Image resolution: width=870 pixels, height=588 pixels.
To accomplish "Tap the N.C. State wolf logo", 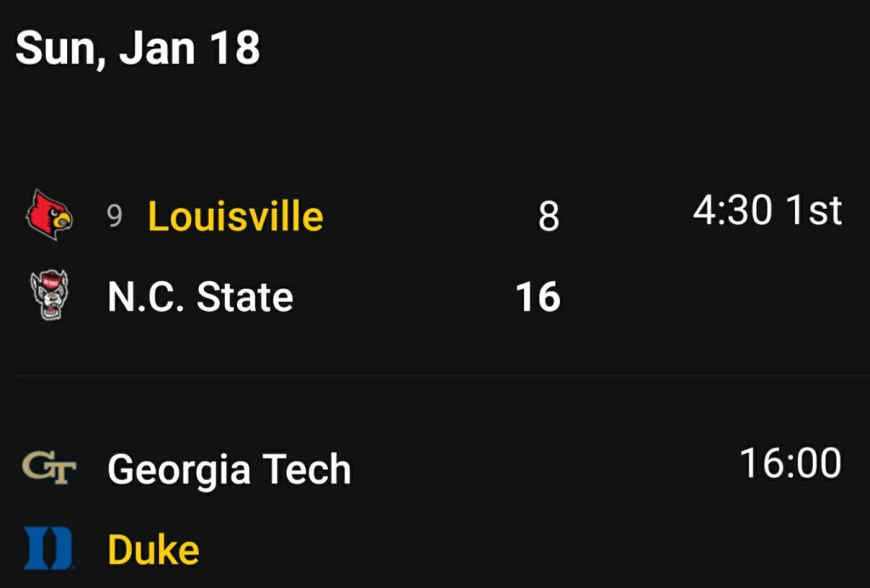I will pos(48,295).
